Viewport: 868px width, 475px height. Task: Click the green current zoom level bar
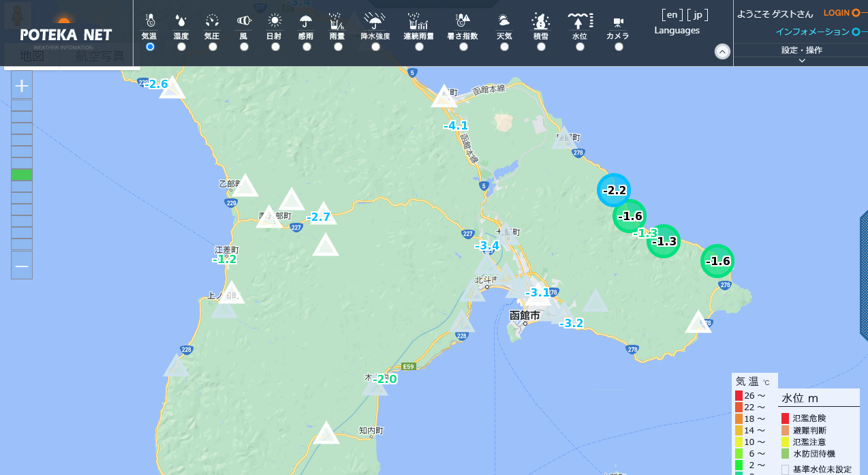22,175
